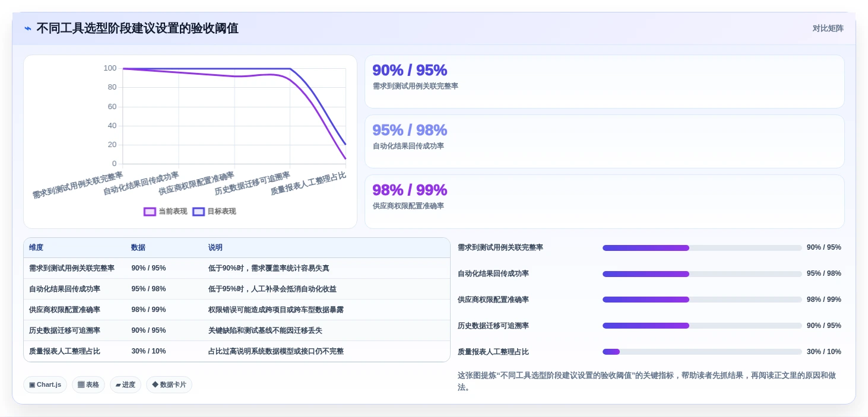Toggle the 目标表现 legend swatch
Image resolution: width=868 pixels, height=417 pixels.
[x=198, y=212]
